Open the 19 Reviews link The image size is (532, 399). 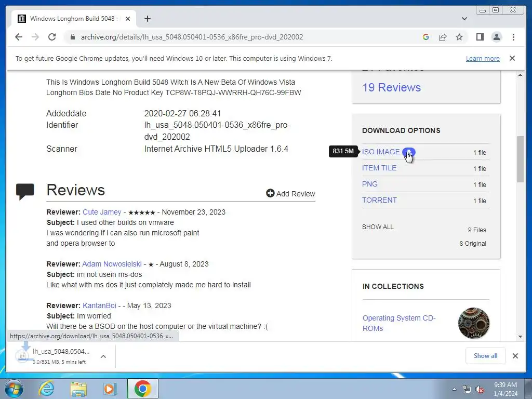pyautogui.click(x=391, y=87)
